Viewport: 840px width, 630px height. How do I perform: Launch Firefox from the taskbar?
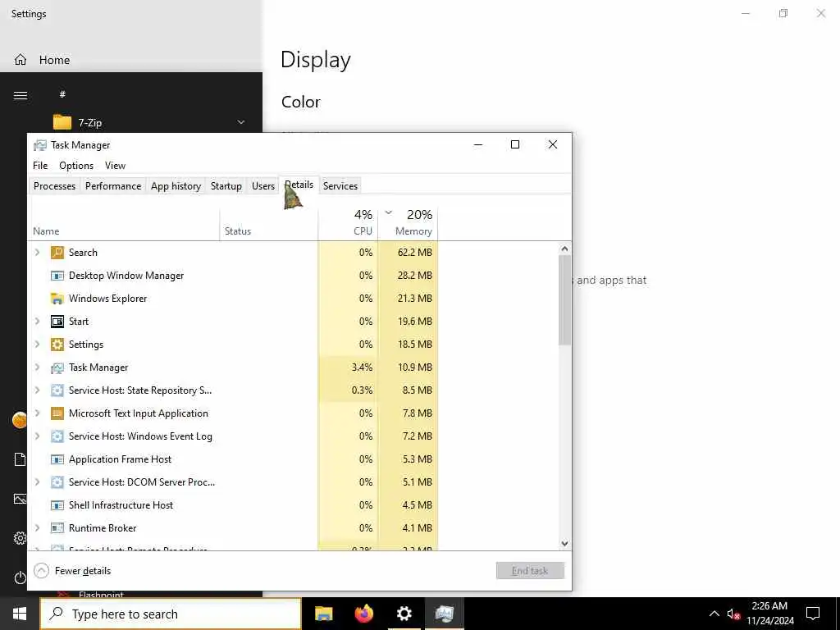[x=364, y=614]
